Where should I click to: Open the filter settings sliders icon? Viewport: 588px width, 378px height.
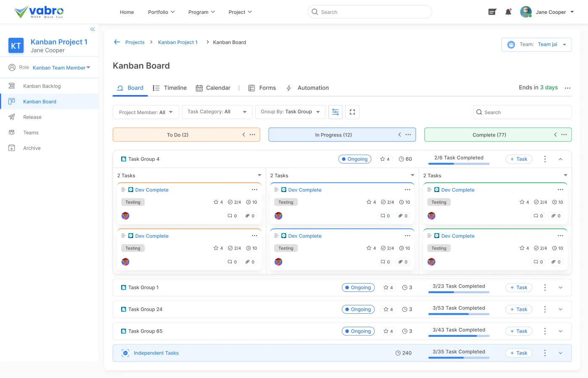[335, 112]
